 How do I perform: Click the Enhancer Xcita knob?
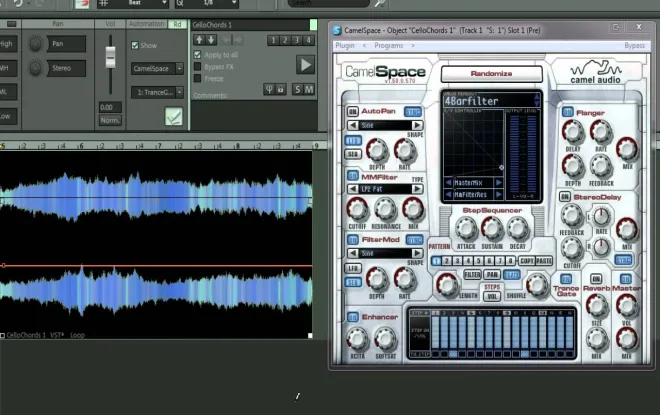tap(357, 339)
